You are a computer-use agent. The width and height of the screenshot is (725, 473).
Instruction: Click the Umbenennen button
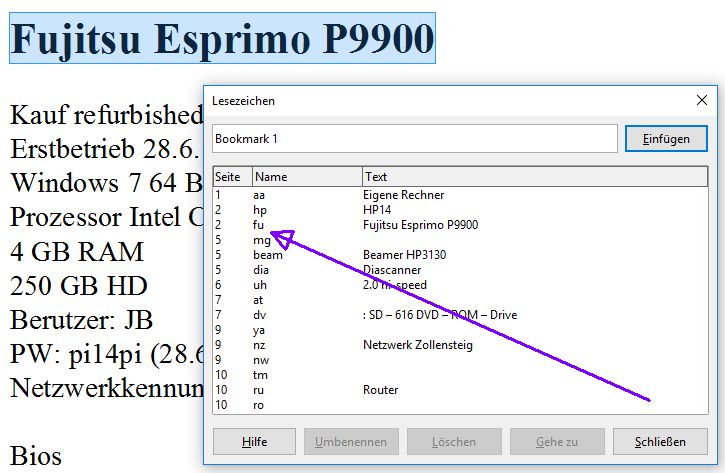(351, 442)
